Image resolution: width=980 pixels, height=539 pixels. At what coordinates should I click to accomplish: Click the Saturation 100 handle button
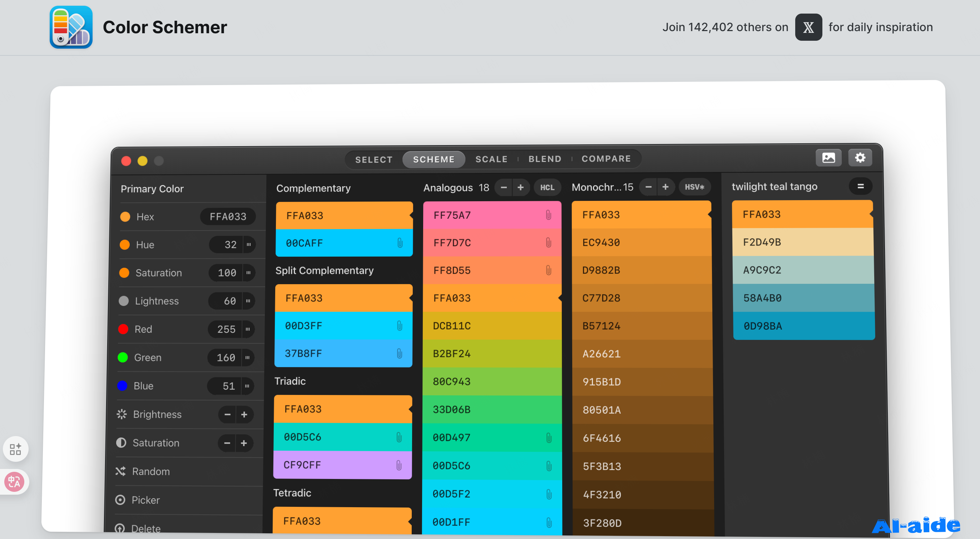248,273
